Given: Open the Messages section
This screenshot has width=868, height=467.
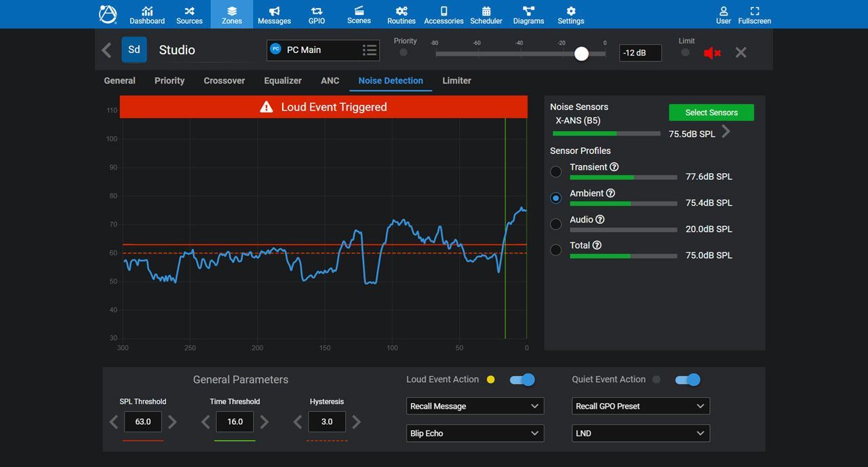Looking at the screenshot, I should (274, 14).
